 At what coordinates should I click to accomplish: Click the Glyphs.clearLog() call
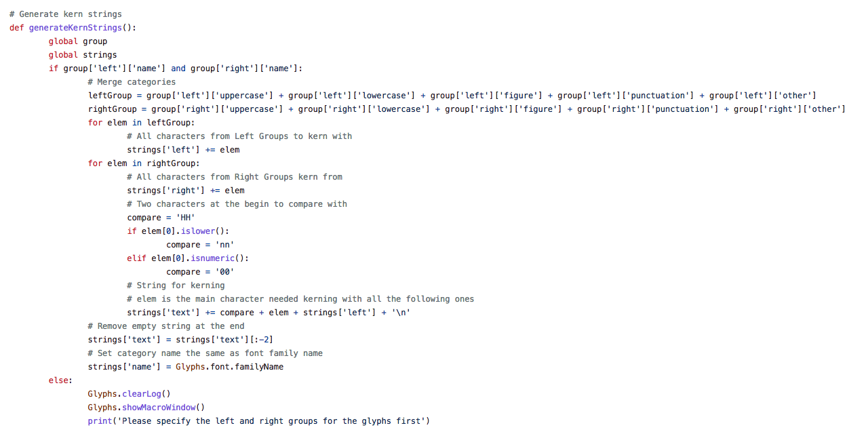click(129, 394)
